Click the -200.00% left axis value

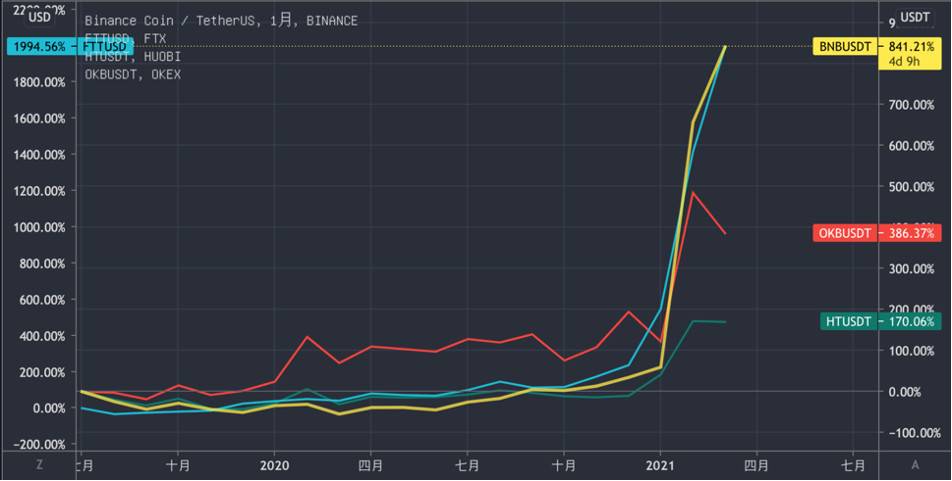[x=39, y=445]
